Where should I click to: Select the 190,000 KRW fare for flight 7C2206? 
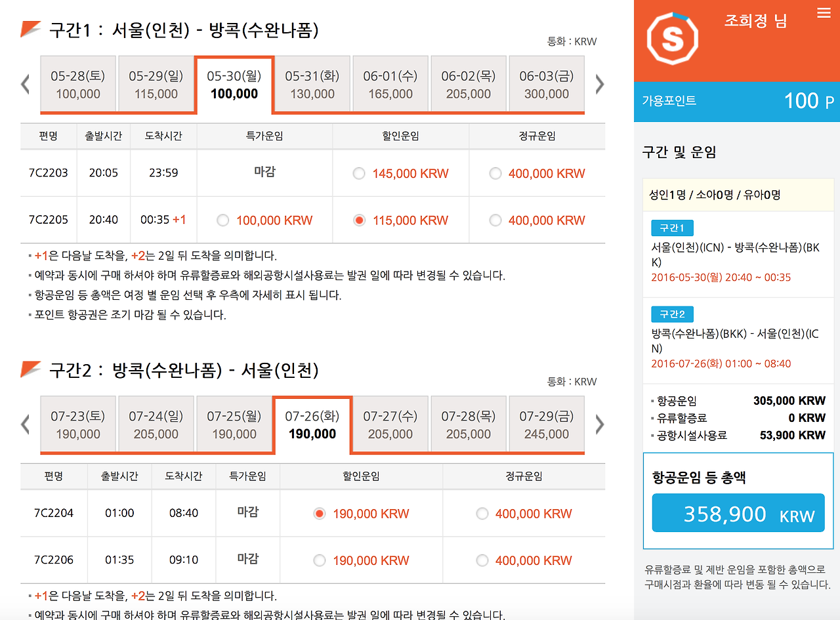[320, 560]
